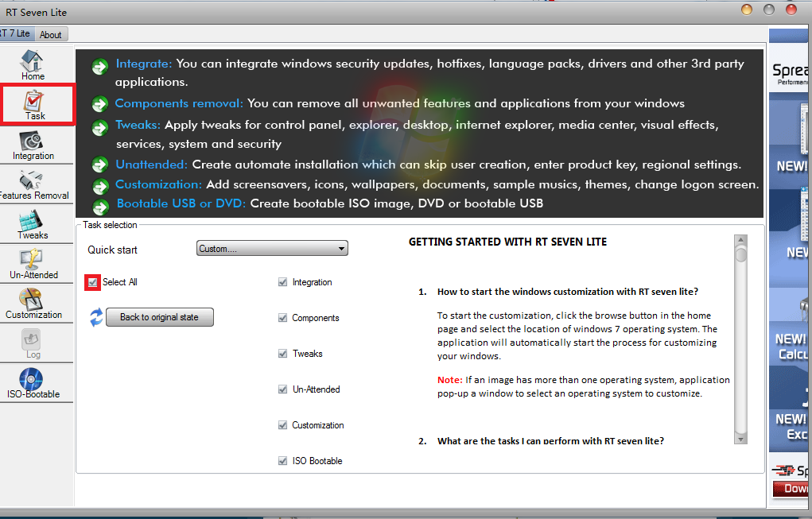
Task: Toggle the Select All checkbox
Action: (x=93, y=282)
